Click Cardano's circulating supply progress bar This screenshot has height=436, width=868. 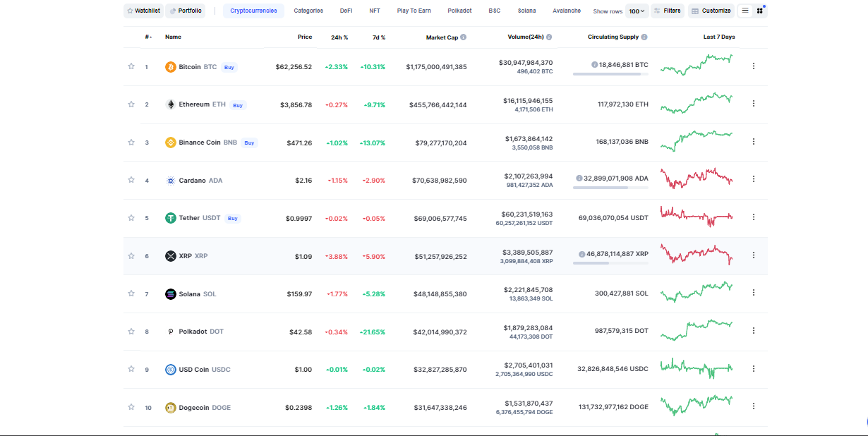click(x=610, y=188)
